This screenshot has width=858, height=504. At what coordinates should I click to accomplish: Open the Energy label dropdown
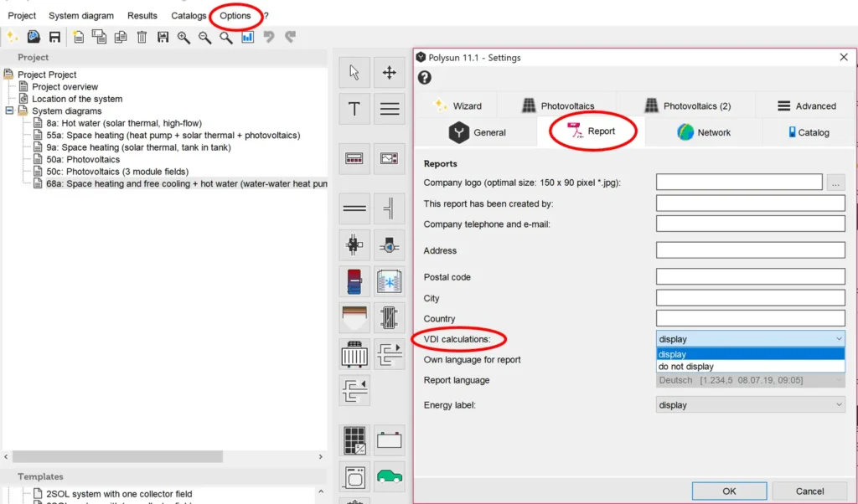point(750,405)
